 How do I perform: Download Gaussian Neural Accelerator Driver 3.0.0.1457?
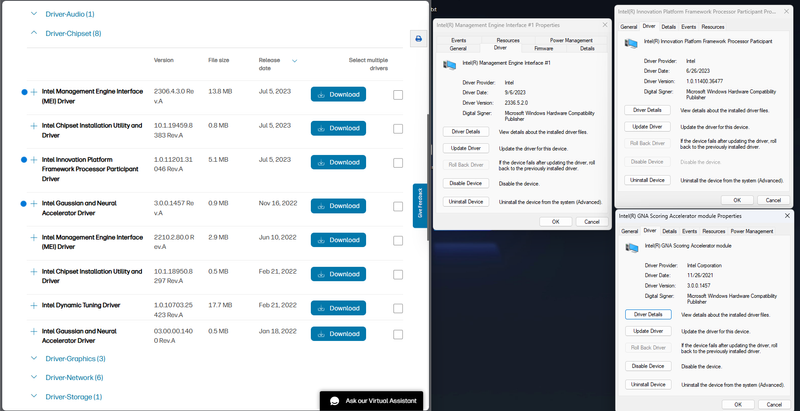pos(338,206)
